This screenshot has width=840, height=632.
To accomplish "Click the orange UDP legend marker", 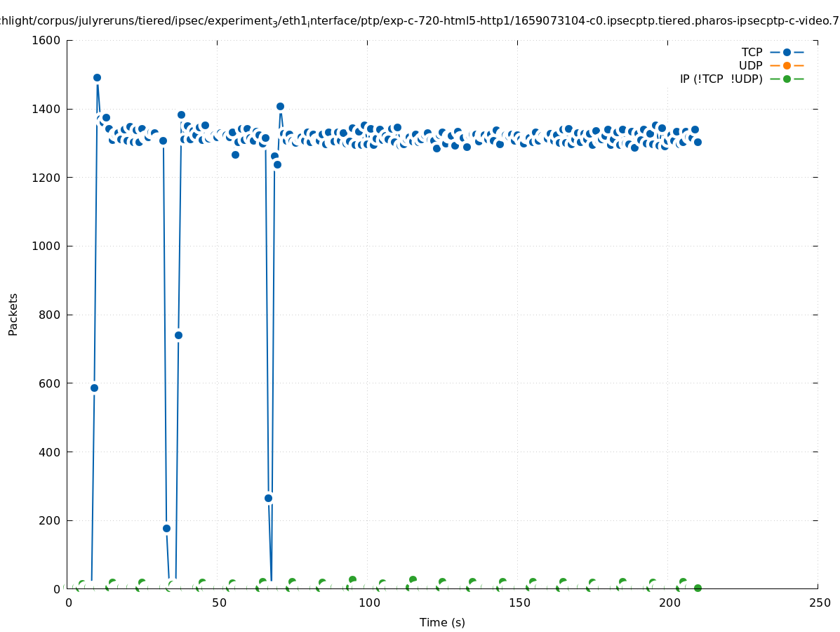I will tap(787, 65).
